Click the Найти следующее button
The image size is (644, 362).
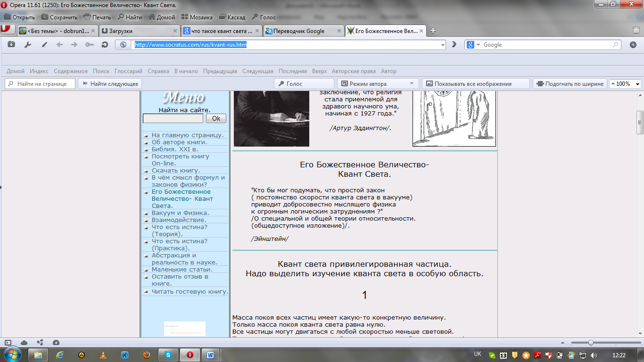point(110,84)
